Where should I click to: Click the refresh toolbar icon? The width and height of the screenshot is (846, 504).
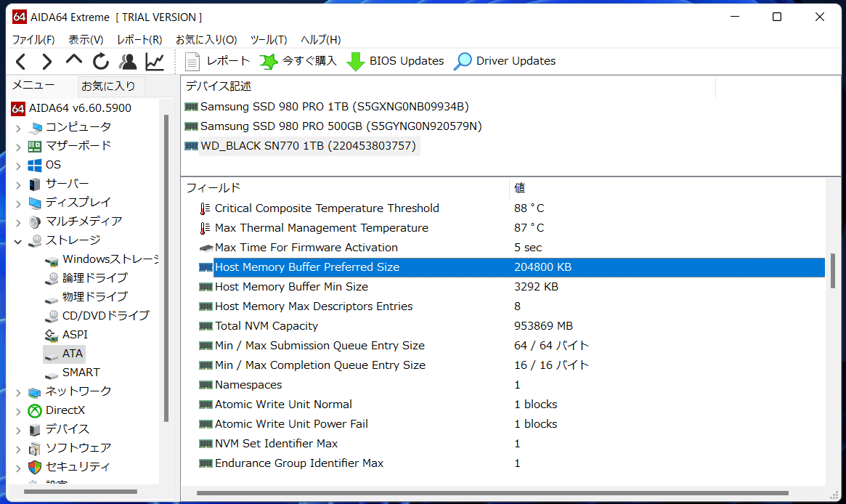pos(101,62)
